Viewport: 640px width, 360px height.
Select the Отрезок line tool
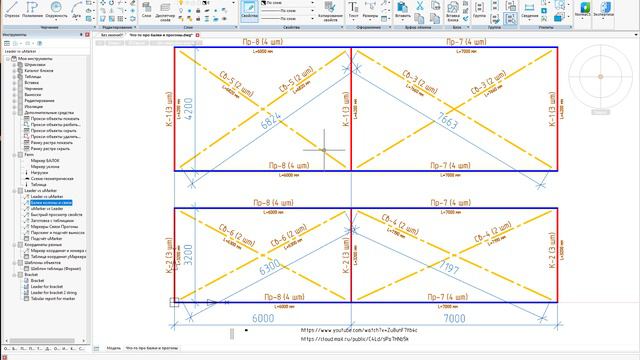click(x=12, y=10)
